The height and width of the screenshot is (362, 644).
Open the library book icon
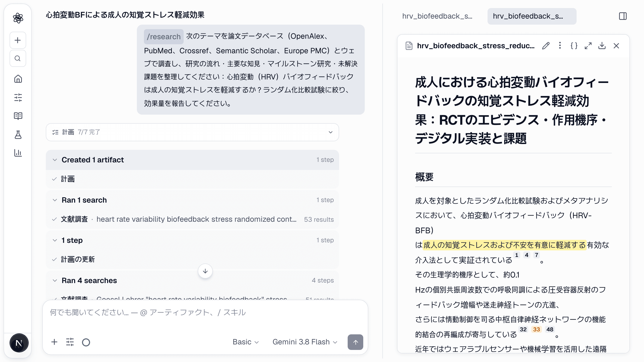[18, 116]
